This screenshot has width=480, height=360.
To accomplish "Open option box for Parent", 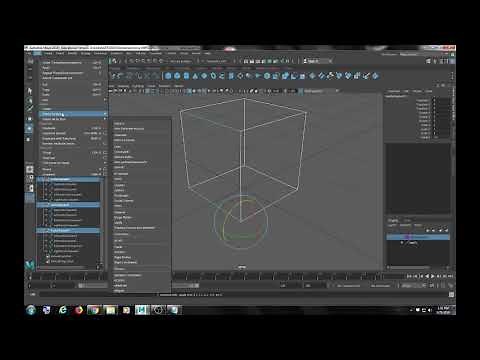I will 105,169.
